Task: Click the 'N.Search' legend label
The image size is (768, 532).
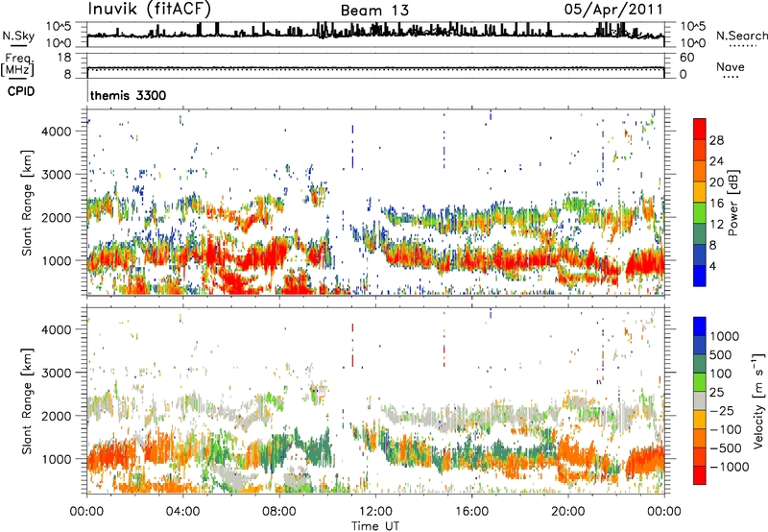Action: [x=742, y=36]
